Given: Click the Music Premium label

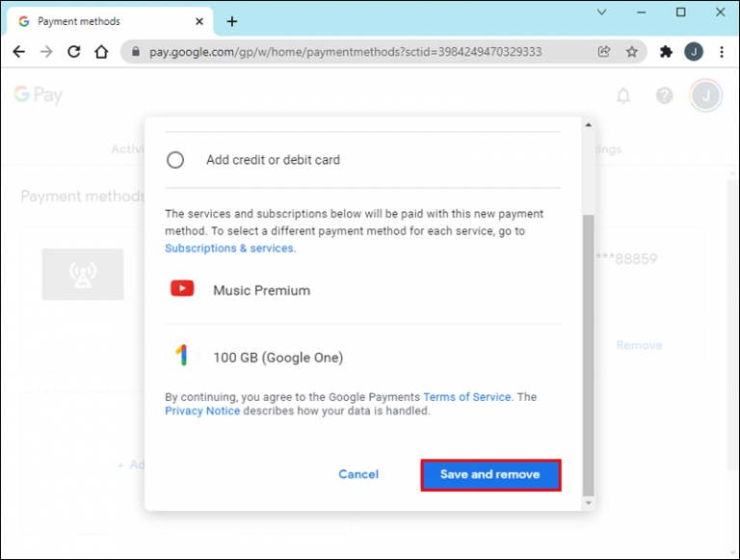Looking at the screenshot, I should [x=262, y=290].
